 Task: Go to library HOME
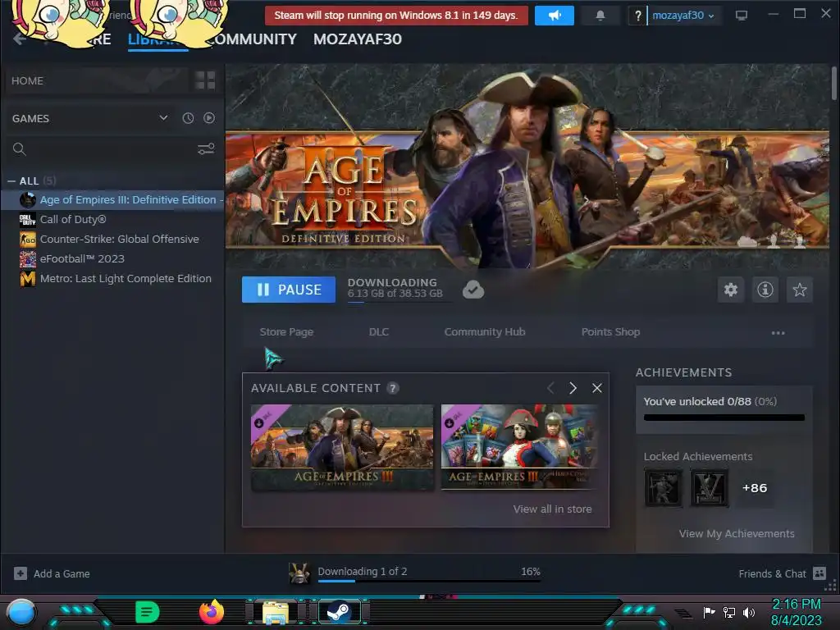[27, 81]
